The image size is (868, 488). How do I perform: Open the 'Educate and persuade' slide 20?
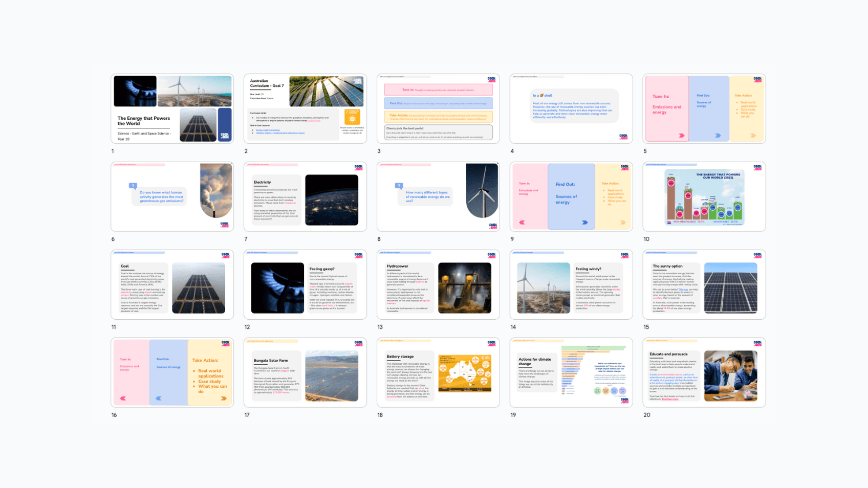click(x=704, y=373)
